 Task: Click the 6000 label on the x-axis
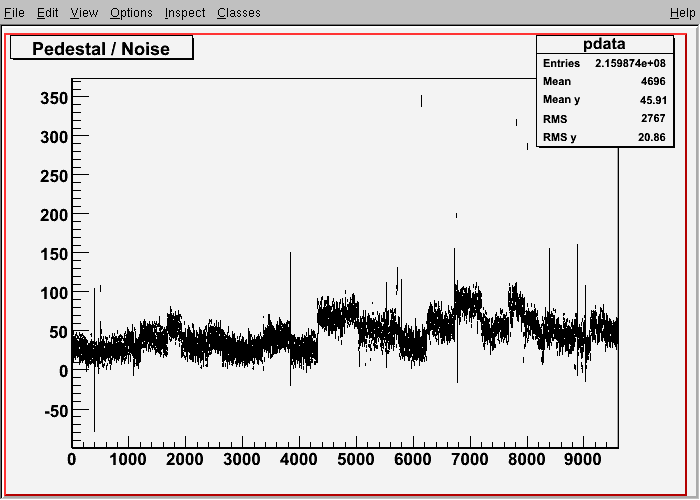click(412, 459)
